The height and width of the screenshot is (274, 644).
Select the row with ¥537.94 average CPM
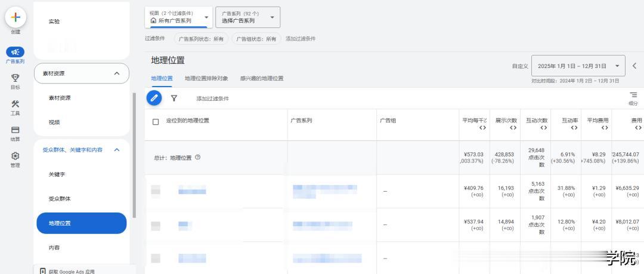click(155, 226)
